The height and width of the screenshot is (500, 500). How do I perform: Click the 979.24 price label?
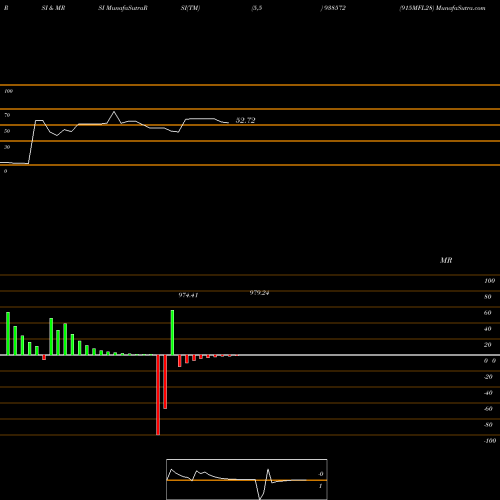(x=259, y=293)
